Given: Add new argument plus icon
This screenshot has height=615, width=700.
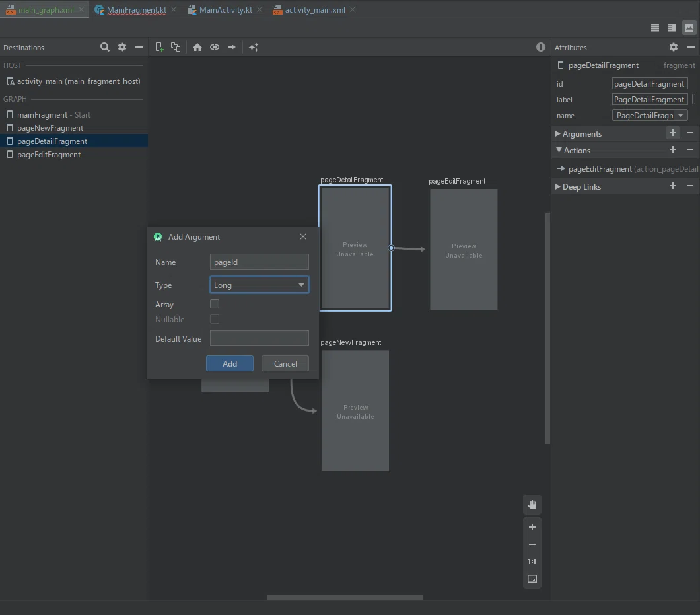Looking at the screenshot, I should pos(673,133).
